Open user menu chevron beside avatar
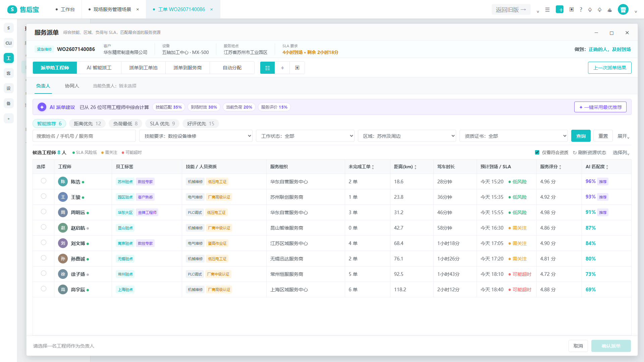Screen dimensions: 644x362 pyautogui.click(x=636, y=11)
